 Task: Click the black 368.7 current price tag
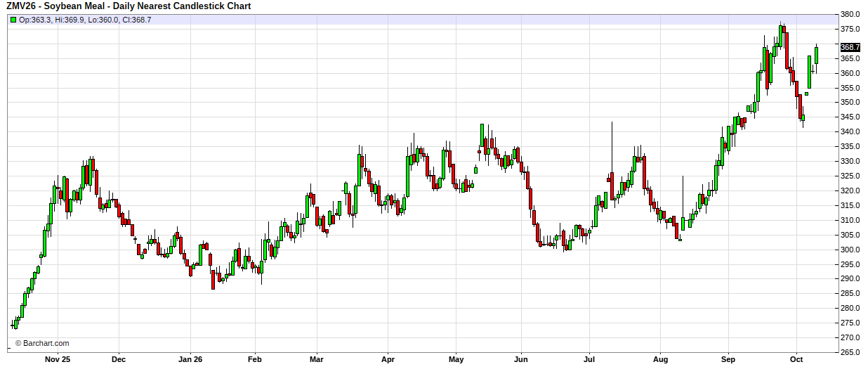(850, 47)
